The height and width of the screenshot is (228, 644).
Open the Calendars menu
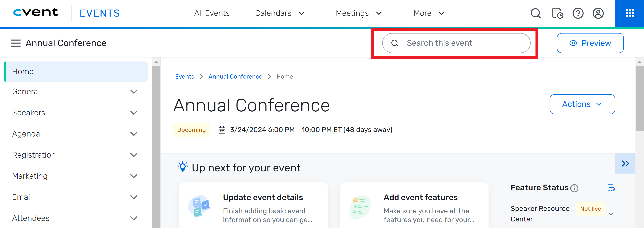(280, 13)
